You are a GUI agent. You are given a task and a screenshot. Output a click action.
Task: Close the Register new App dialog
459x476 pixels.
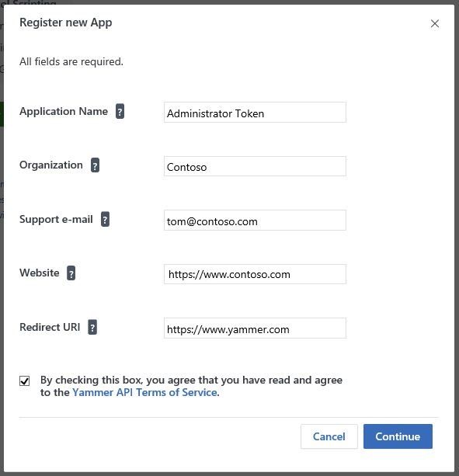click(x=435, y=23)
